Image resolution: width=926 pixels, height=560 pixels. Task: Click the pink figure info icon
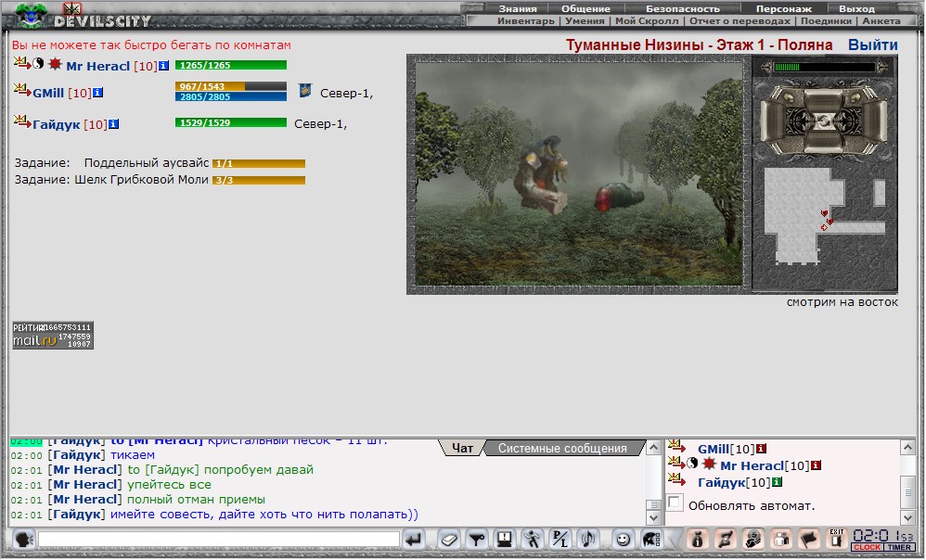[698, 539]
